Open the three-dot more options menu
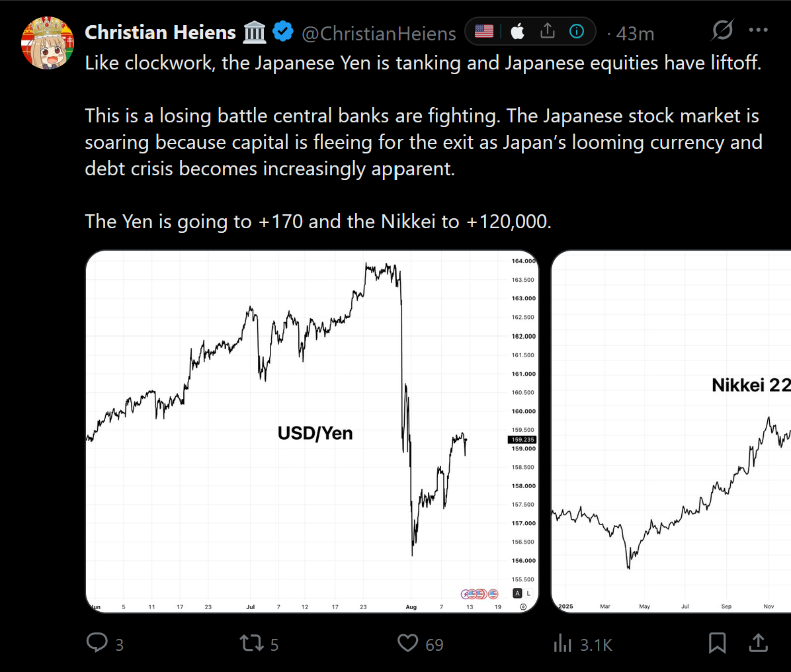The width and height of the screenshot is (791, 672). 758,30
